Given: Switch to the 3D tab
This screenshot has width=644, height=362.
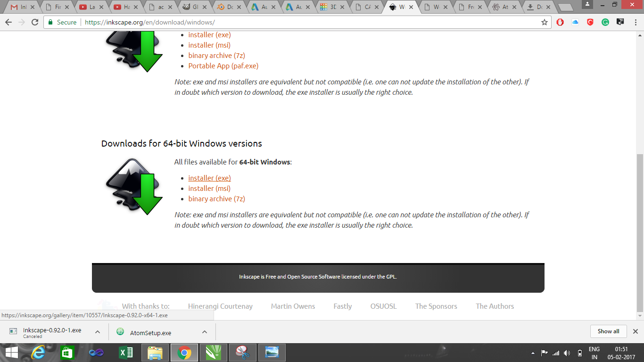Looking at the screenshot, I should pos(332,7).
